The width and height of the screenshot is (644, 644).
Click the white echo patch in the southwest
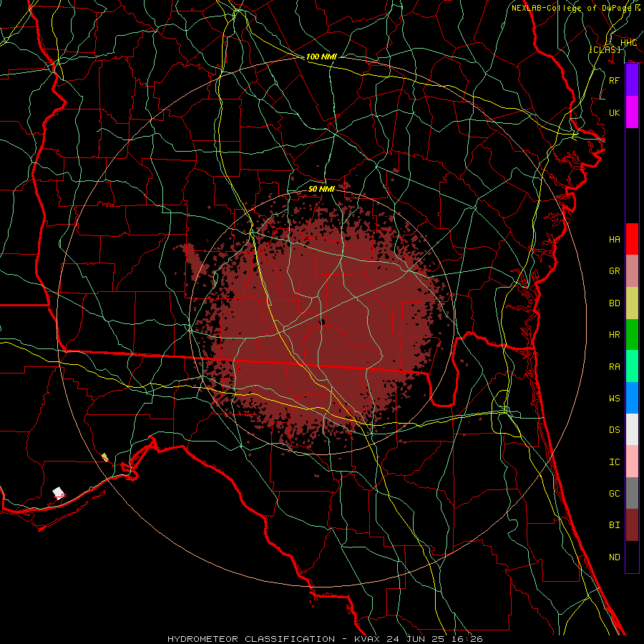point(59,493)
